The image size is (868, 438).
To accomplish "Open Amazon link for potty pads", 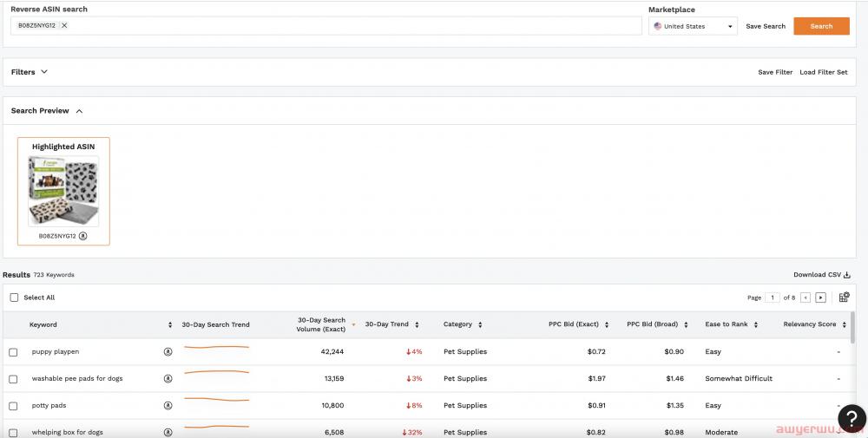I will [x=168, y=405].
